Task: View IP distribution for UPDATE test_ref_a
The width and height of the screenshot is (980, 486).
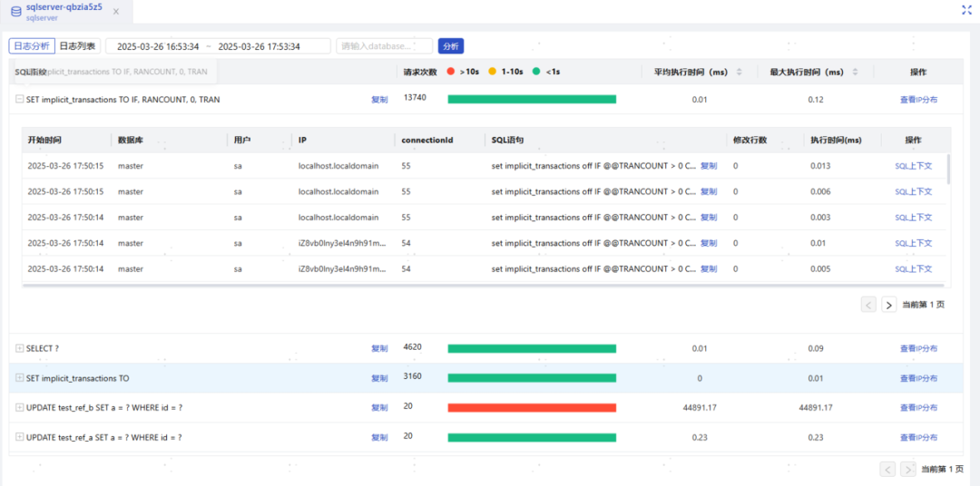Action: coord(918,437)
